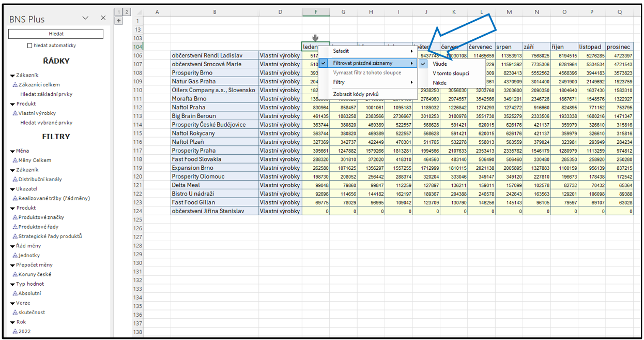Show outline level 1

tap(118, 11)
